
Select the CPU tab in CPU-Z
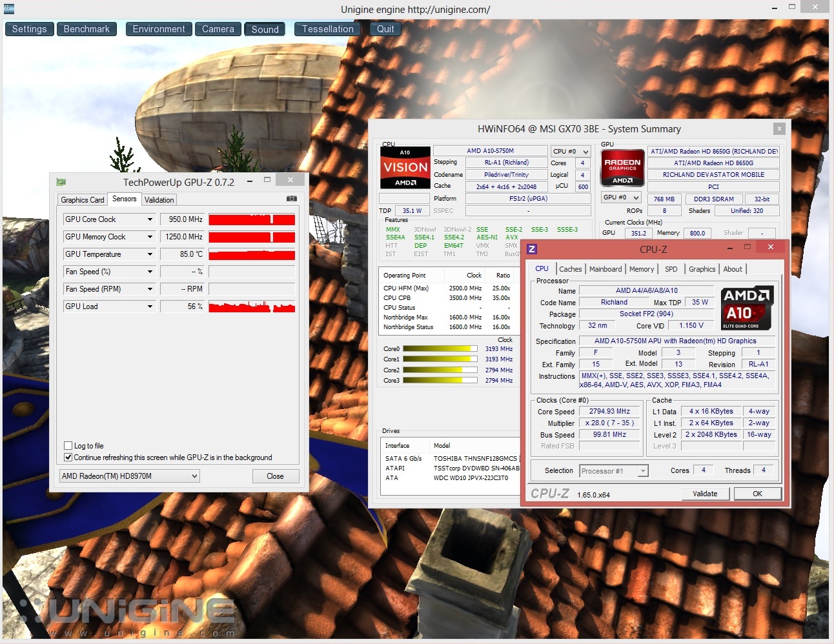542,268
